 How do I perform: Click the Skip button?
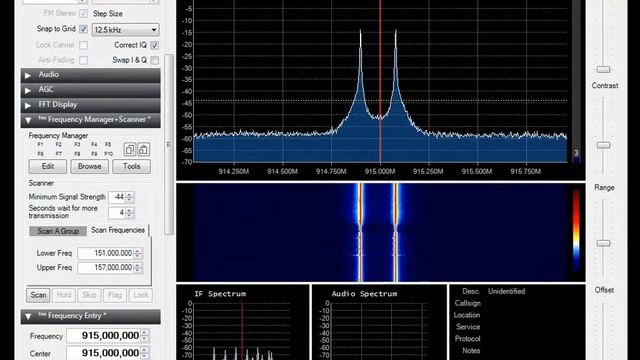click(89, 295)
